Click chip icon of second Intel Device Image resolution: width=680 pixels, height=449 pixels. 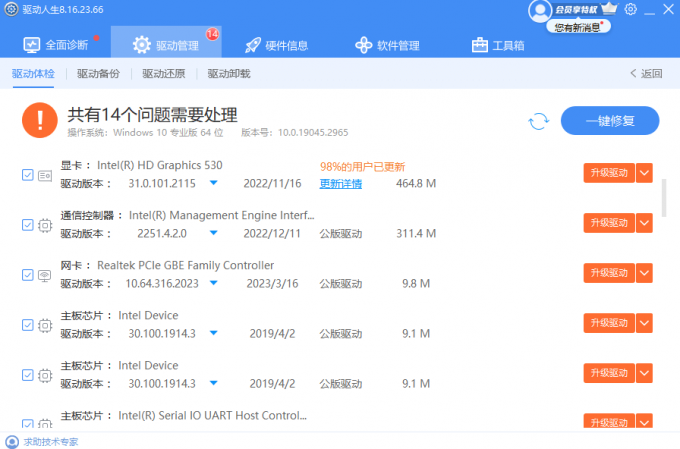pos(45,375)
